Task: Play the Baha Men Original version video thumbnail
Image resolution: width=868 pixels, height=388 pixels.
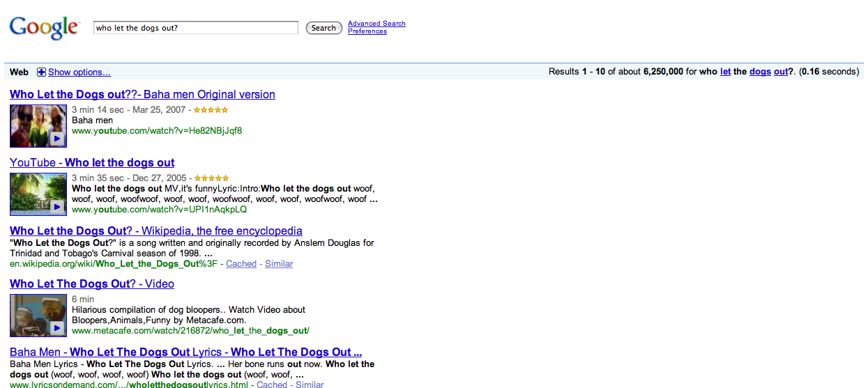Action: coord(38,126)
